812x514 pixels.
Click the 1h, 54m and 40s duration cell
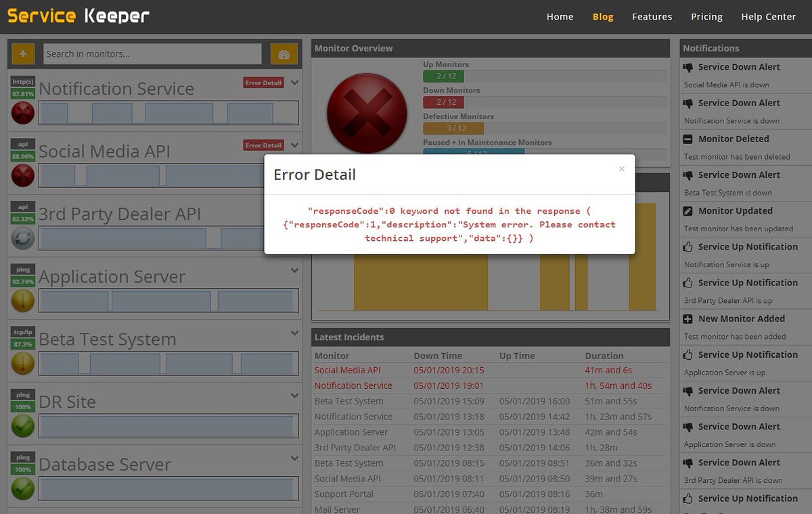coord(618,385)
